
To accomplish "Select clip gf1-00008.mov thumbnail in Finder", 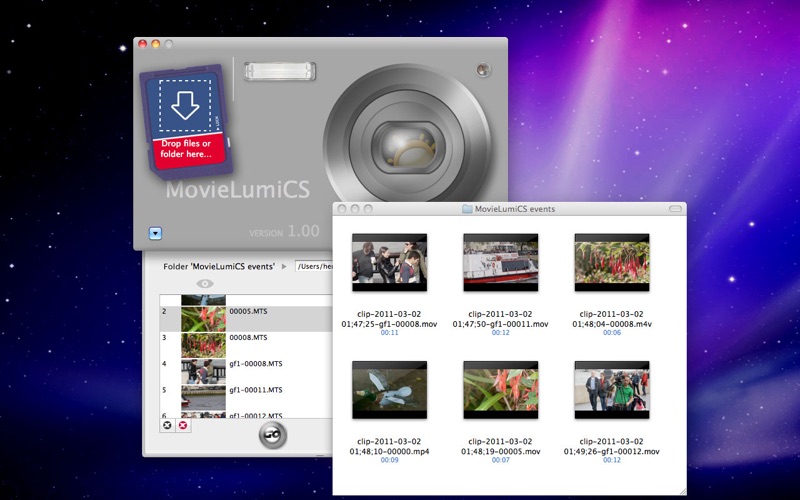I will (x=389, y=262).
